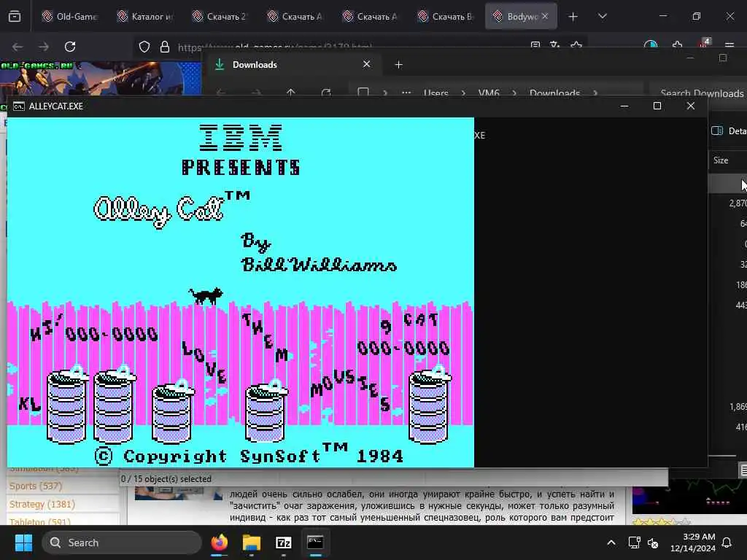Click the Downloads breadcrumb in the address path

coord(554,93)
